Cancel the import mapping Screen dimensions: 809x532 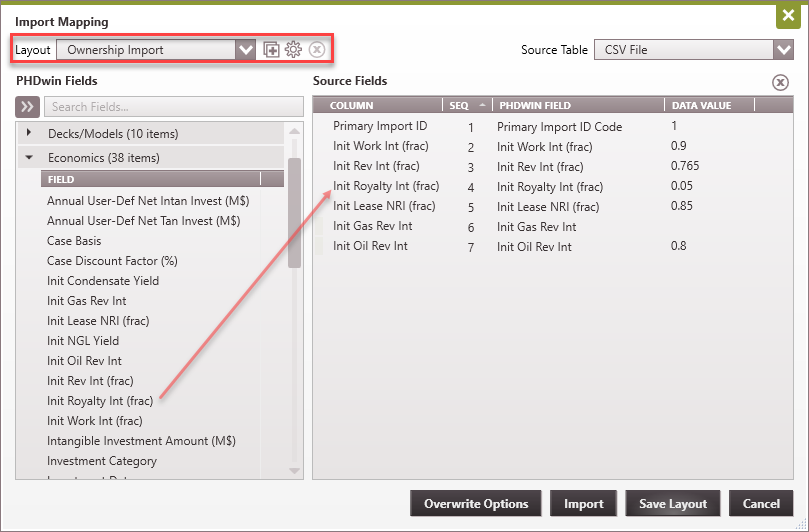coord(761,504)
